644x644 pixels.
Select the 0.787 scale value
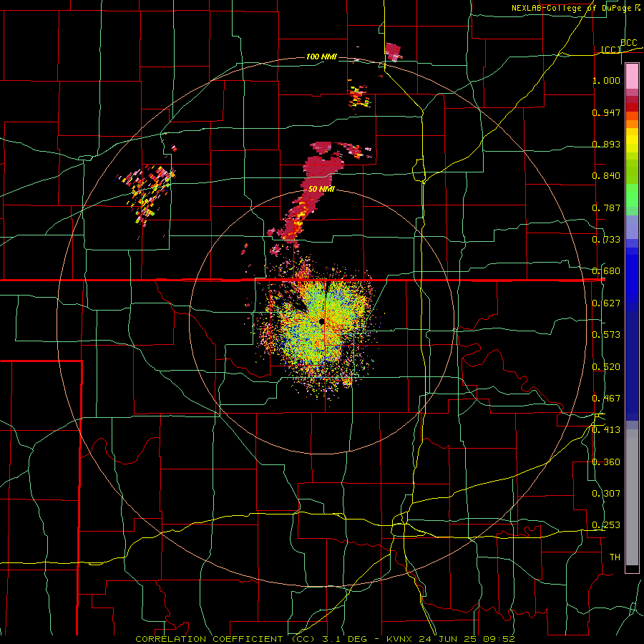click(x=606, y=208)
